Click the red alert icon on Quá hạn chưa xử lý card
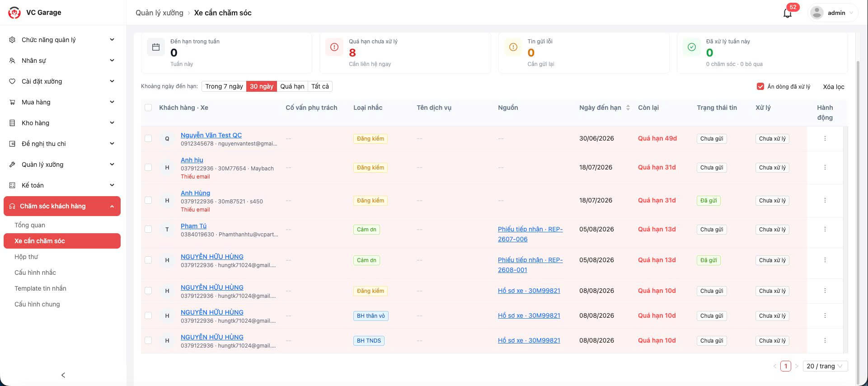This screenshot has height=386, width=868. (334, 47)
